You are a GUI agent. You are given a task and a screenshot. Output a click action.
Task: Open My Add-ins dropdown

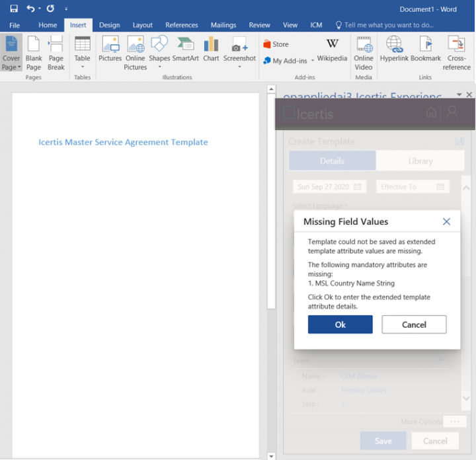tap(311, 61)
